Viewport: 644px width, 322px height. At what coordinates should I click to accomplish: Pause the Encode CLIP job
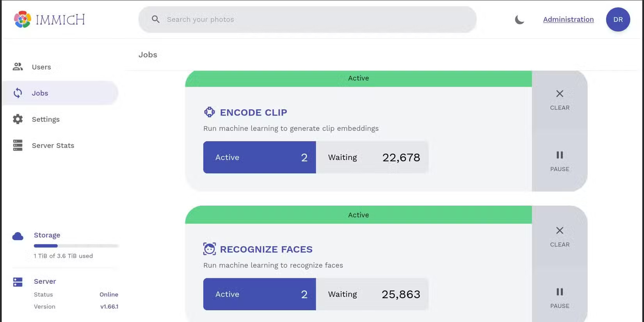click(559, 161)
